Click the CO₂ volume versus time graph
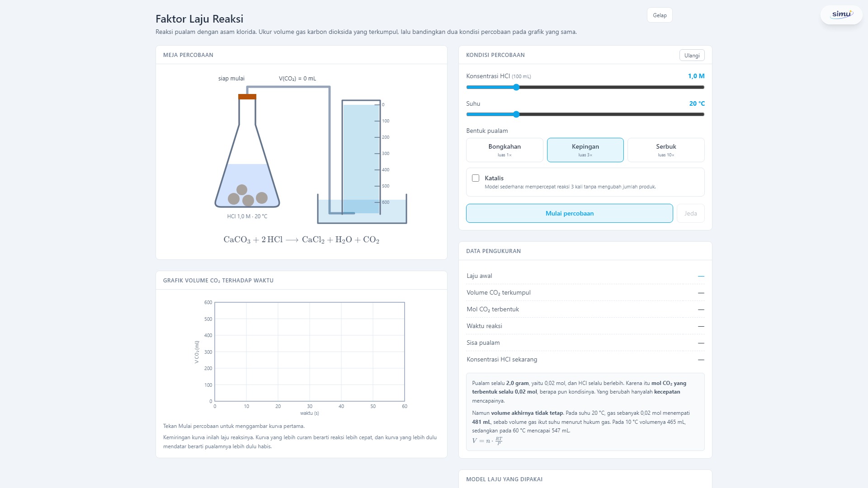The width and height of the screenshot is (868, 488). point(310,352)
